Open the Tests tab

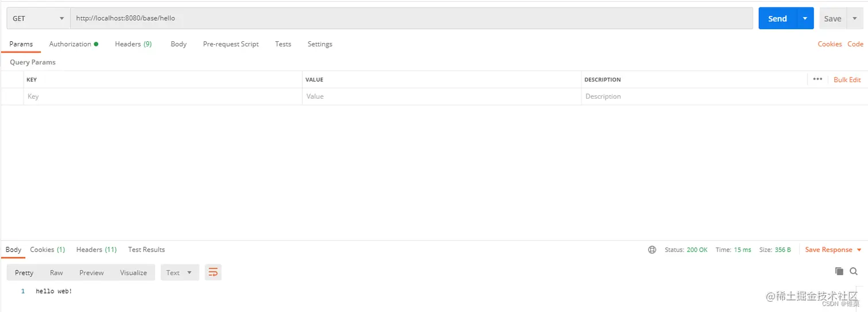[x=283, y=44]
